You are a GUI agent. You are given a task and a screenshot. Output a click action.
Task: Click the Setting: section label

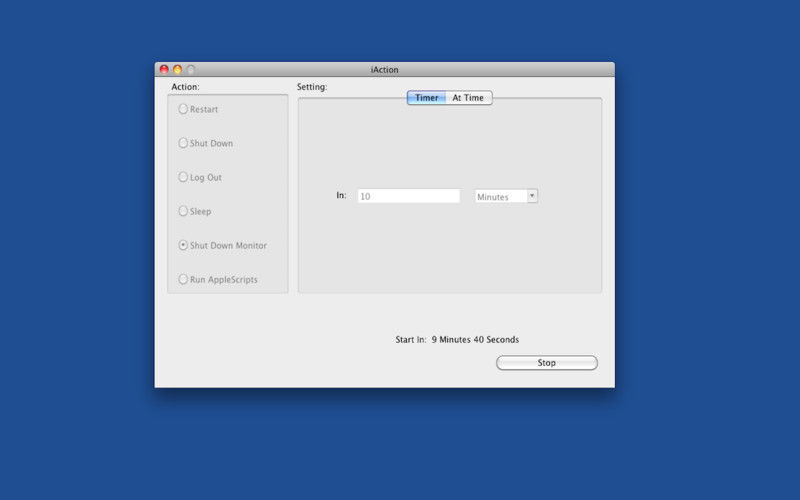click(x=312, y=87)
